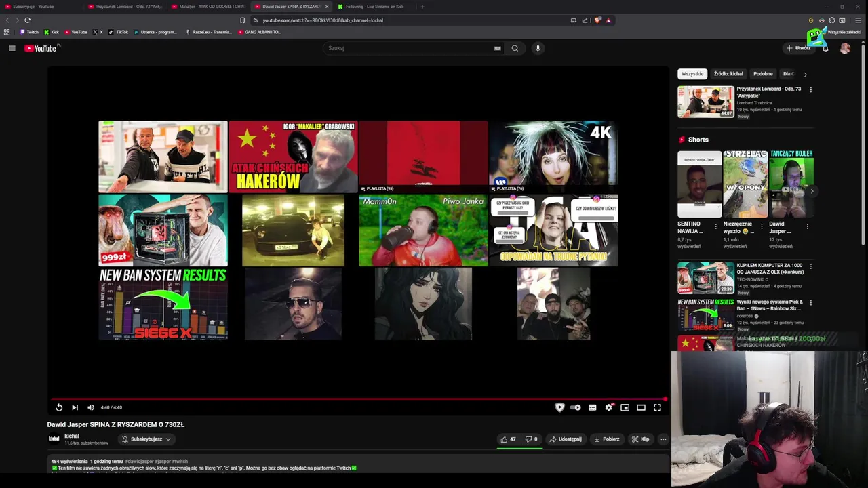
Task: Skip to the next video
Action: [75, 407]
